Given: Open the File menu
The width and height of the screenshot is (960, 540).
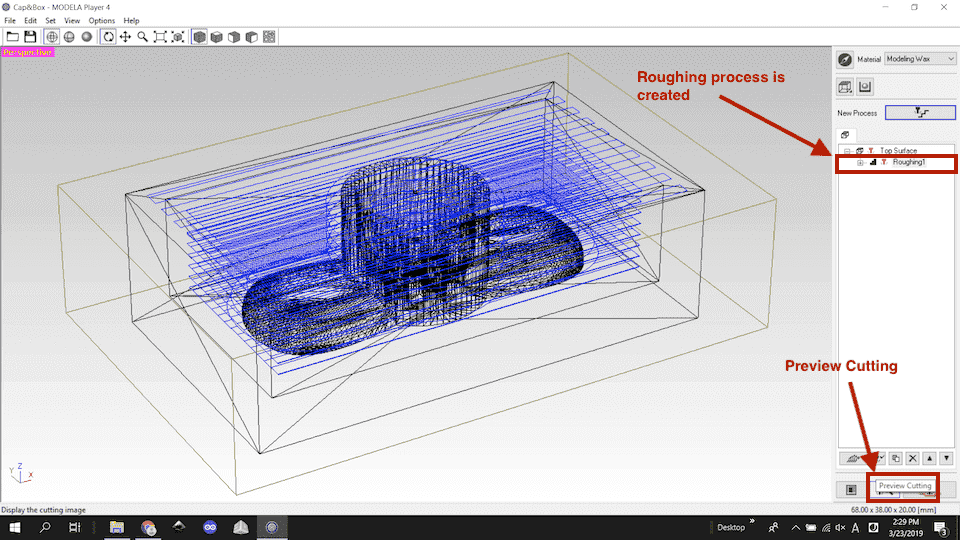Looking at the screenshot, I should point(10,21).
